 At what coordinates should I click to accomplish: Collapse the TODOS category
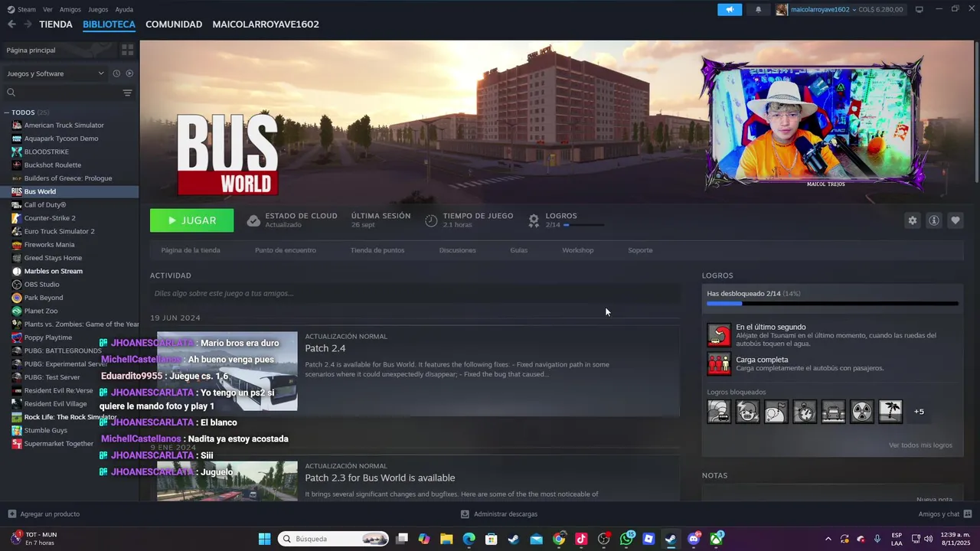coord(7,112)
